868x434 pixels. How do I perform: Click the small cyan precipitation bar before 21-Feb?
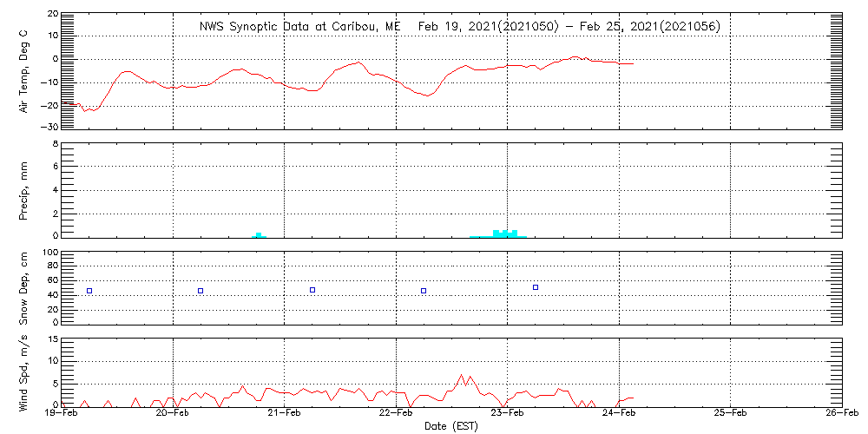(259, 234)
